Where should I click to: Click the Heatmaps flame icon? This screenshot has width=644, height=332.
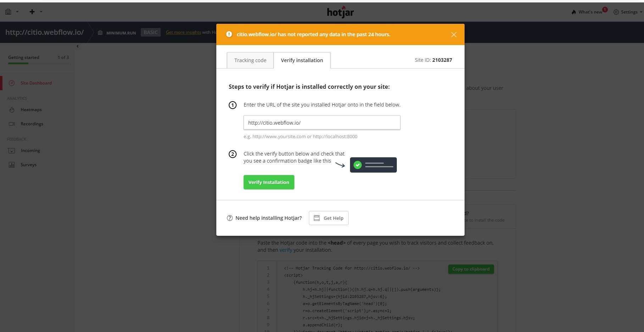12,110
